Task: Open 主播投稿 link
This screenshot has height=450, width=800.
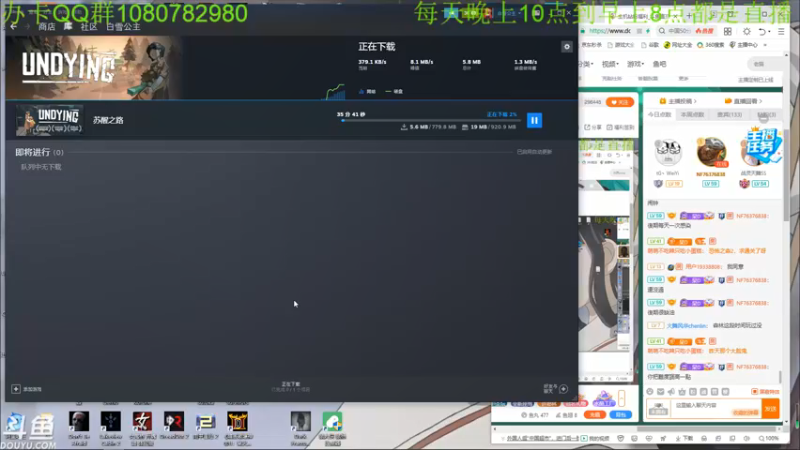Action: [678, 101]
